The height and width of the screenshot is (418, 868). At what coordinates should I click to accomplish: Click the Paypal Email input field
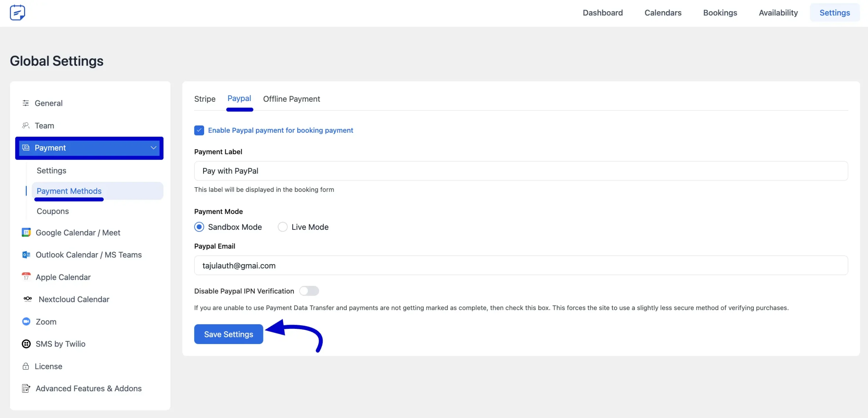521,265
